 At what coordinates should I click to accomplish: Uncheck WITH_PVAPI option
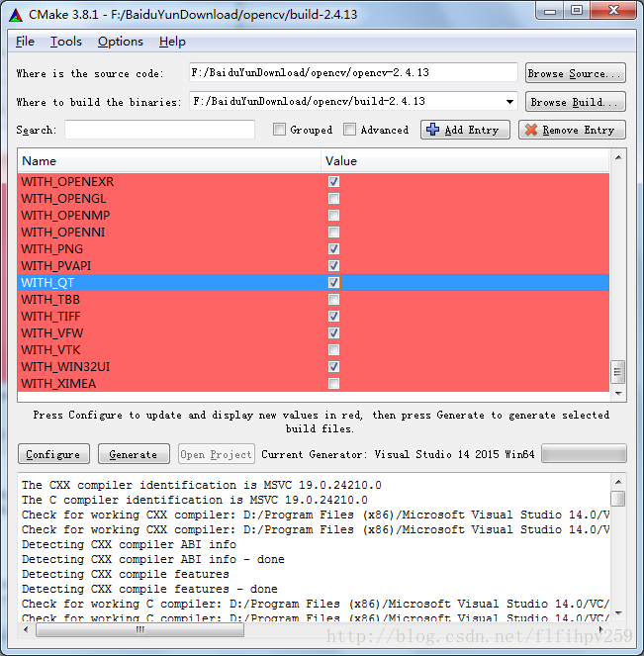coord(333,265)
